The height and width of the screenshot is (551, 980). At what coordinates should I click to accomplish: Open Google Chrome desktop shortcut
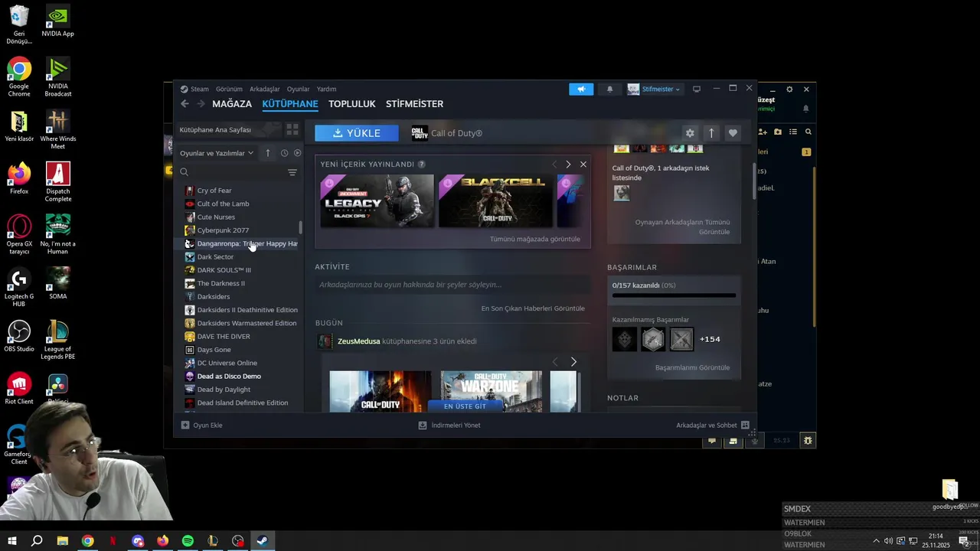(x=19, y=77)
